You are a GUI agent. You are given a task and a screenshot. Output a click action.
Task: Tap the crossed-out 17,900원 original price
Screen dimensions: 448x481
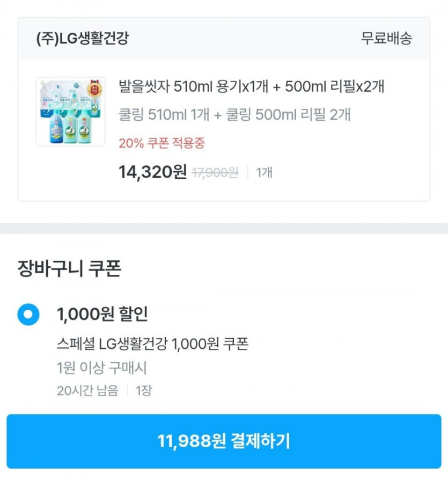tap(215, 172)
